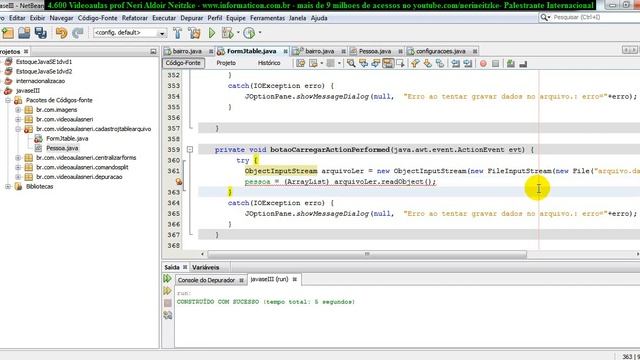Click the Find Next Occurrence icon
The width and height of the screenshot is (640, 360).
[x=376, y=63]
